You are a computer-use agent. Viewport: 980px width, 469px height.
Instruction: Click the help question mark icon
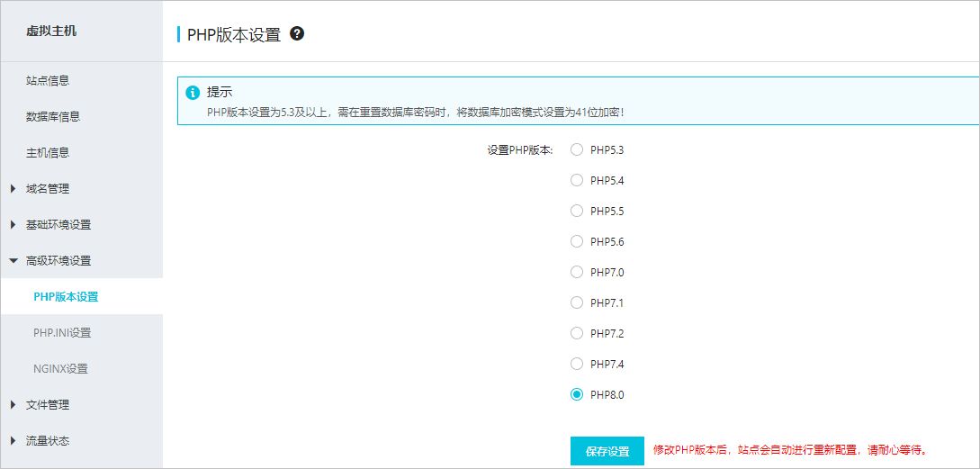[x=297, y=34]
